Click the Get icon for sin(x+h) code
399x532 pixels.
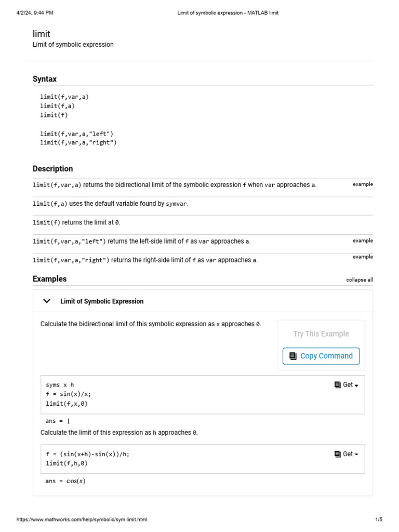point(338,454)
